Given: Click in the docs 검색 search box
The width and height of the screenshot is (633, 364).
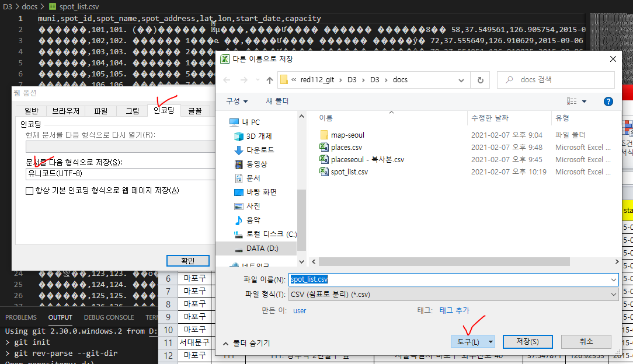Looking at the screenshot, I should 555,80.
